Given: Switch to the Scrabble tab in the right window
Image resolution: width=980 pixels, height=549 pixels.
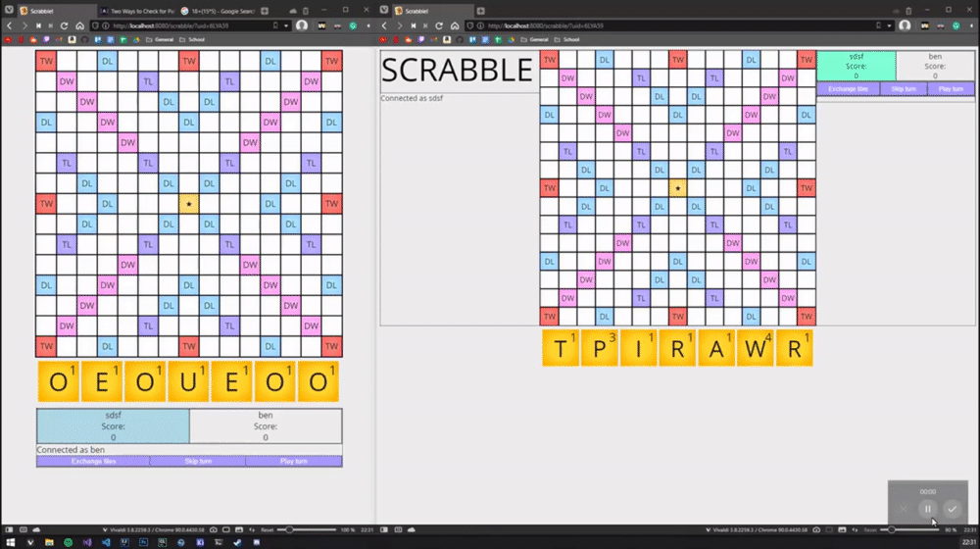Looking at the screenshot, I should click(432, 11).
